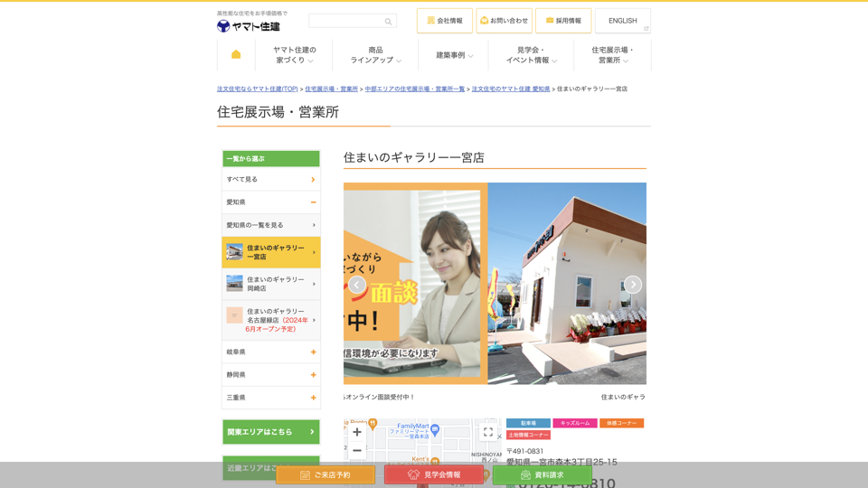
Task: Expand 住宅展示場・営業所 menu
Action: (612, 55)
